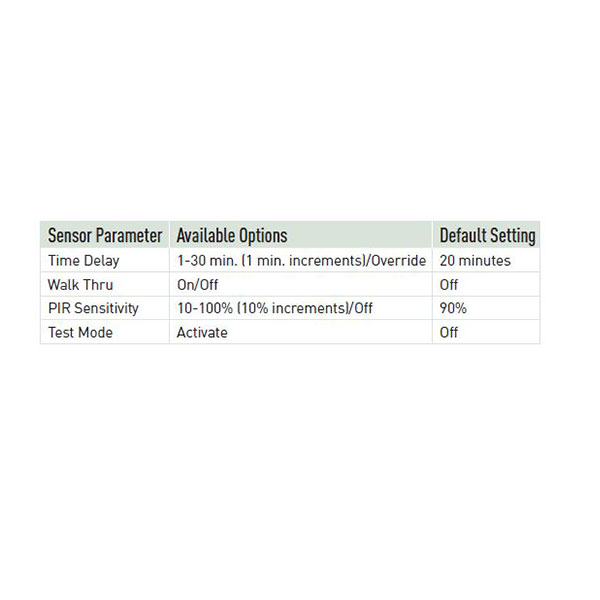Click the Test Mode default Off value
The width and height of the screenshot is (600, 600).
pos(449,332)
